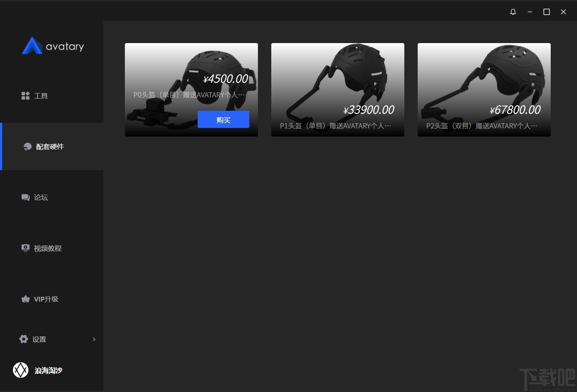Screen dimensions: 577x392
Task: Minimize the avatary window
Action: coord(530,12)
